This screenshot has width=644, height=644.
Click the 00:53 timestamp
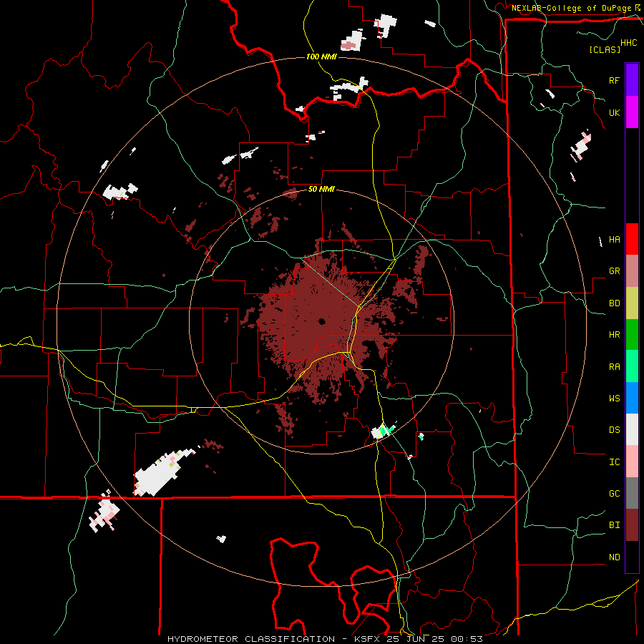[x=467, y=639]
